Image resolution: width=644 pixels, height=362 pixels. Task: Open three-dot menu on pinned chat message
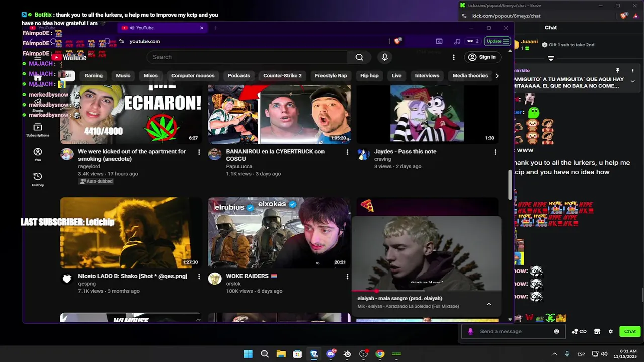[x=632, y=71]
